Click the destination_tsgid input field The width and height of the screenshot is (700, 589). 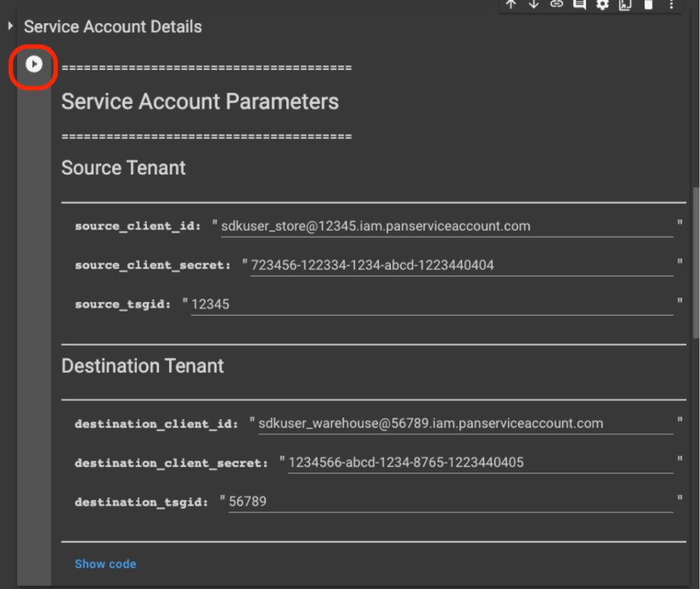pos(451,502)
